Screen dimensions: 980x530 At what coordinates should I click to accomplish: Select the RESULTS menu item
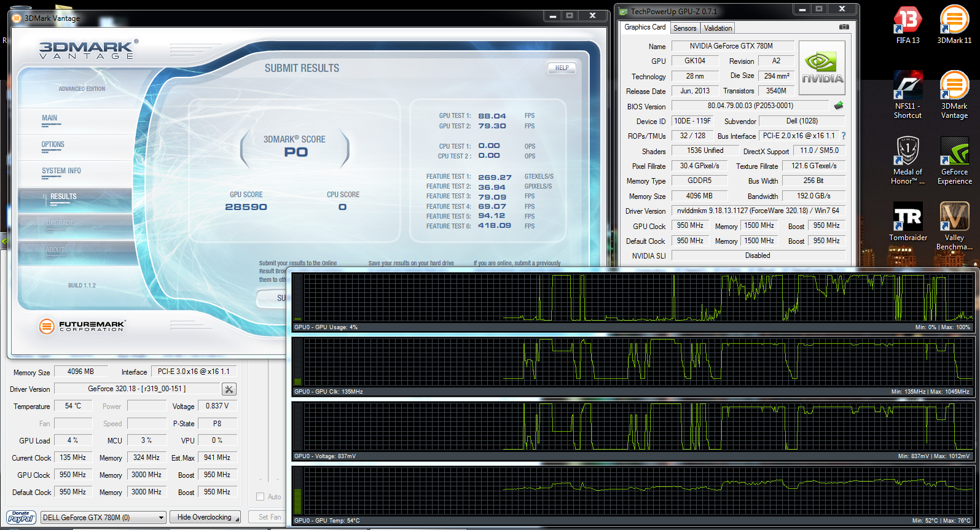click(x=75, y=200)
